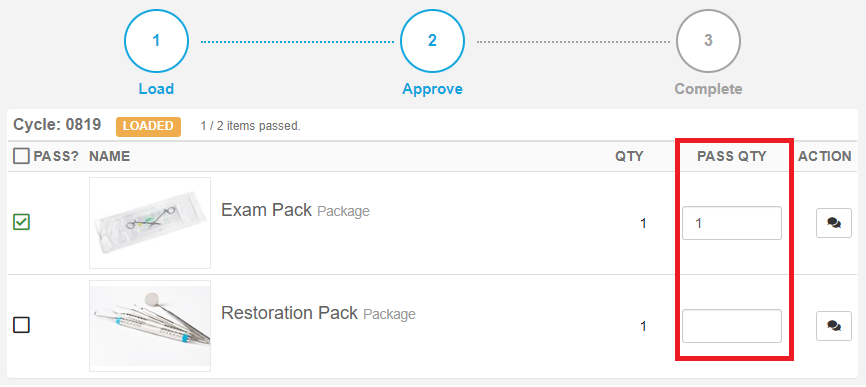Uncheck the Exam Pack pass checkbox
Viewport: 866px width, 387px height.
(x=22, y=222)
